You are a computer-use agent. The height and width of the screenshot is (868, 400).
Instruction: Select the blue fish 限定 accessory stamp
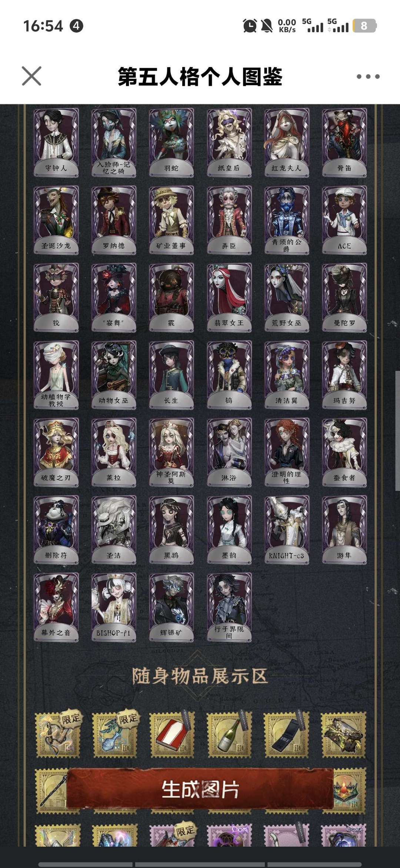click(114, 734)
